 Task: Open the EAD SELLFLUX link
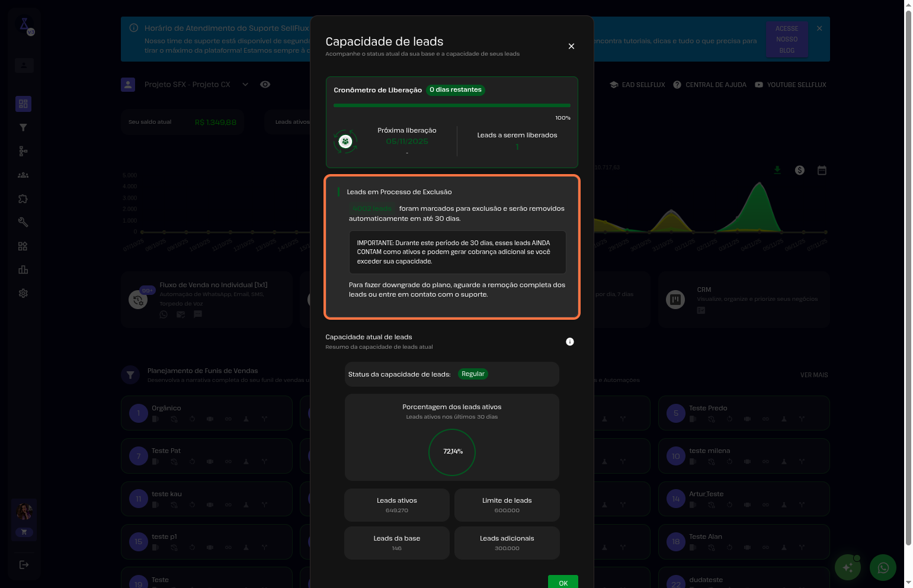pos(638,85)
